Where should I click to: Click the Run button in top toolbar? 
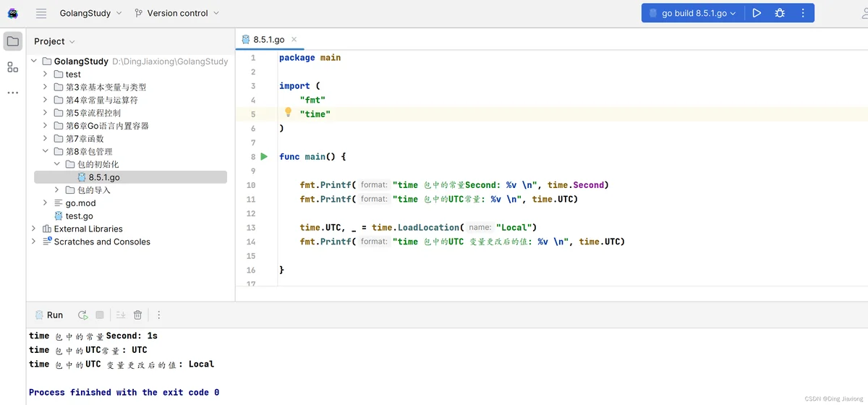(x=757, y=13)
